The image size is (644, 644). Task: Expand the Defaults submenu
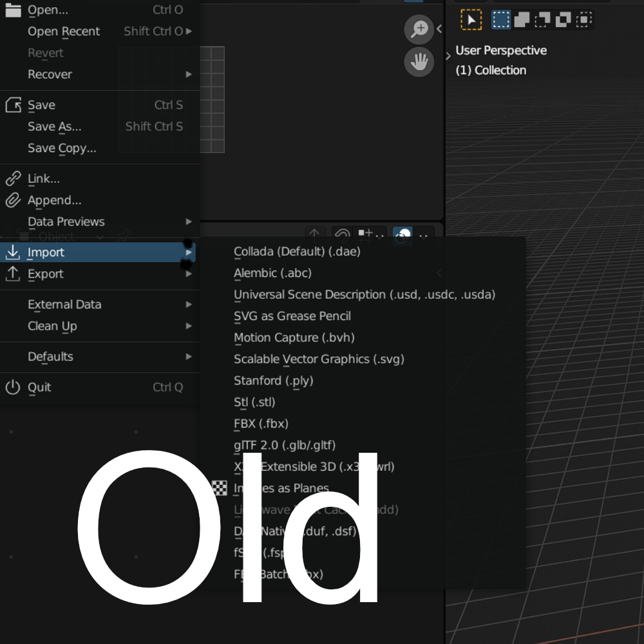(x=189, y=357)
